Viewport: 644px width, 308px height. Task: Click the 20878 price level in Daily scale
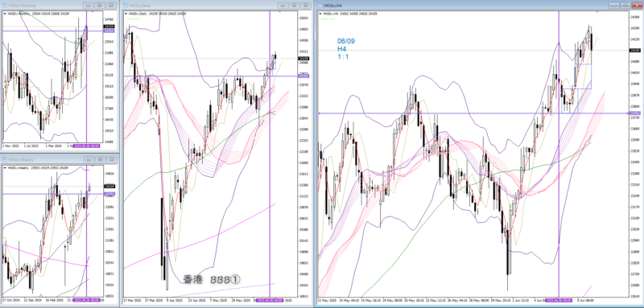304,207
